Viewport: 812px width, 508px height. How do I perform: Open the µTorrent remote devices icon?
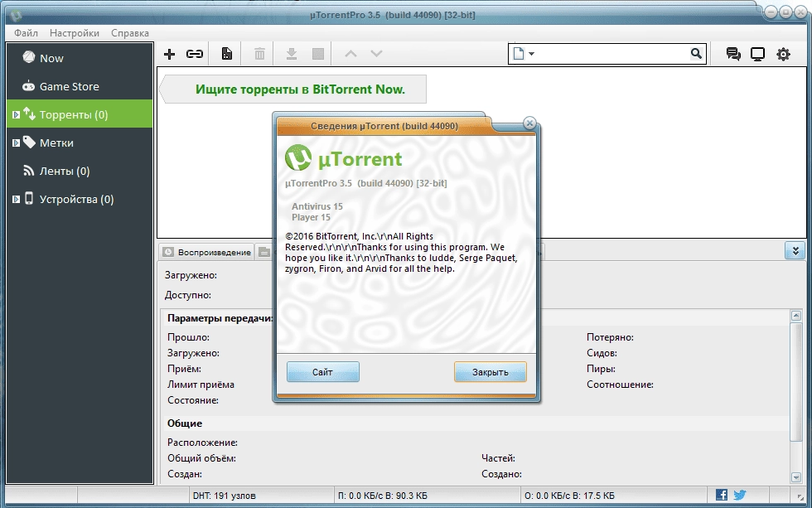click(757, 53)
